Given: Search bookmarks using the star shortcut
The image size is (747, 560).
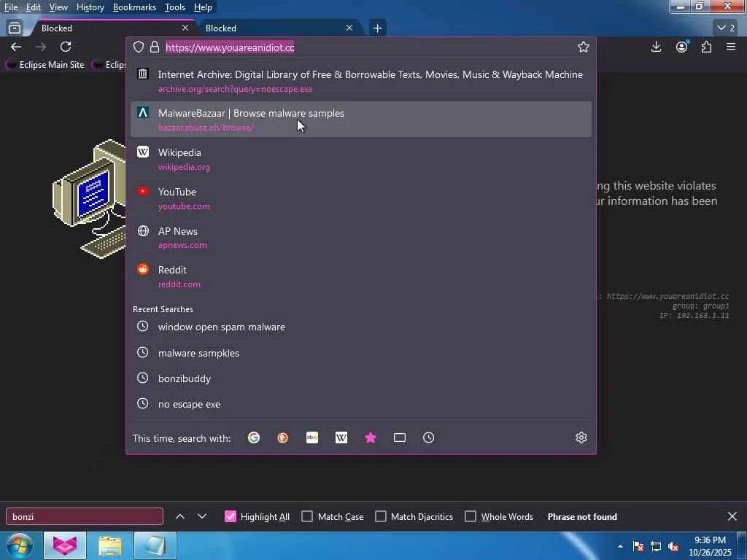Looking at the screenshot, I should (371, 437).
